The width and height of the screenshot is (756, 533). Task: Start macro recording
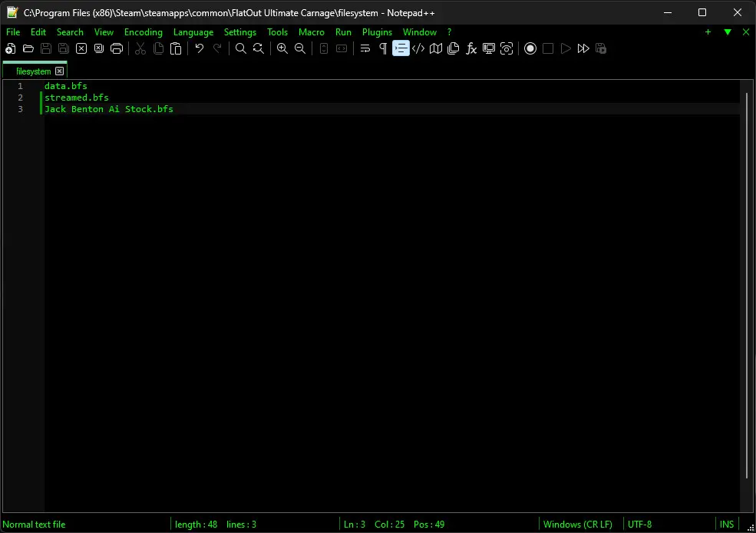(x=530, y=48)
